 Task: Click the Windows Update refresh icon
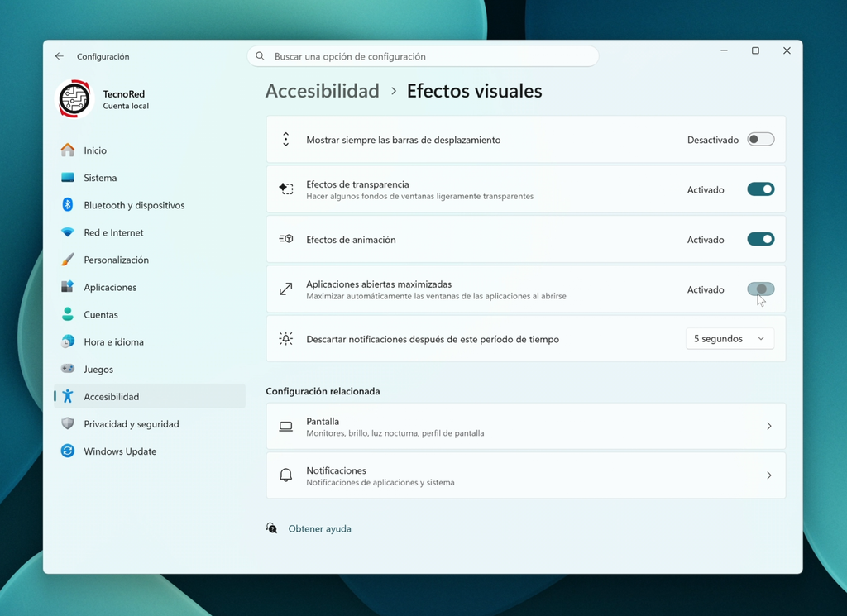(x=68, y=451)
